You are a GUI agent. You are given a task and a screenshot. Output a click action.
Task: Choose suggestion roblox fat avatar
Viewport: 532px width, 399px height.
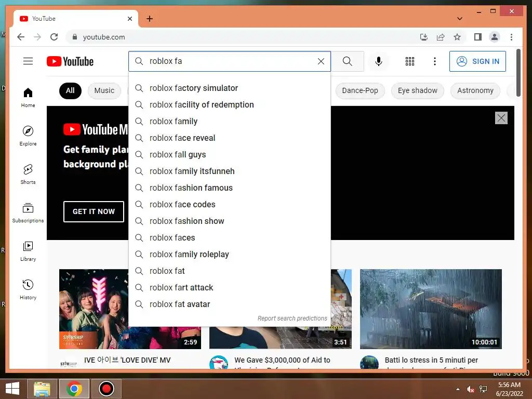tap(229, 304)
